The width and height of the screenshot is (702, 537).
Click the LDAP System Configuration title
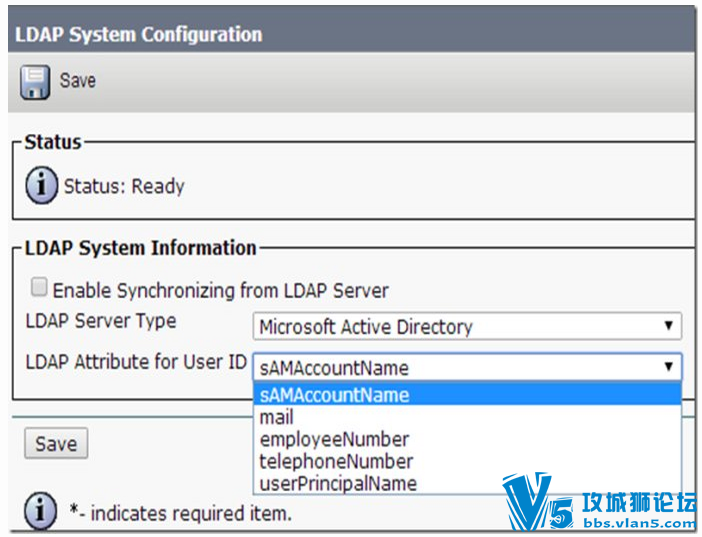(139, 34)
